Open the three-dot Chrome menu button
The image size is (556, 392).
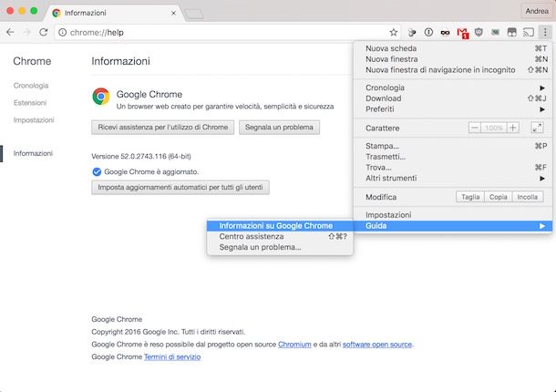pyautogui.click(x=545, y=32)
